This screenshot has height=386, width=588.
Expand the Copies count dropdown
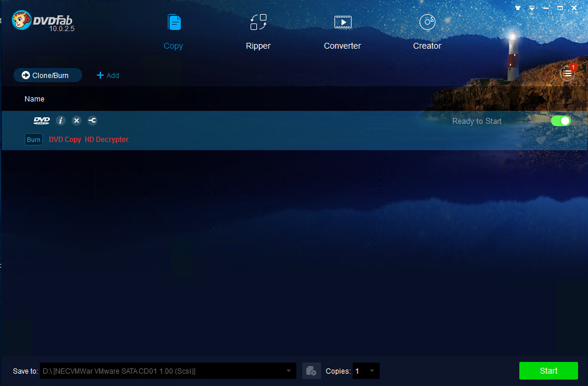click(x=372, y=371)
